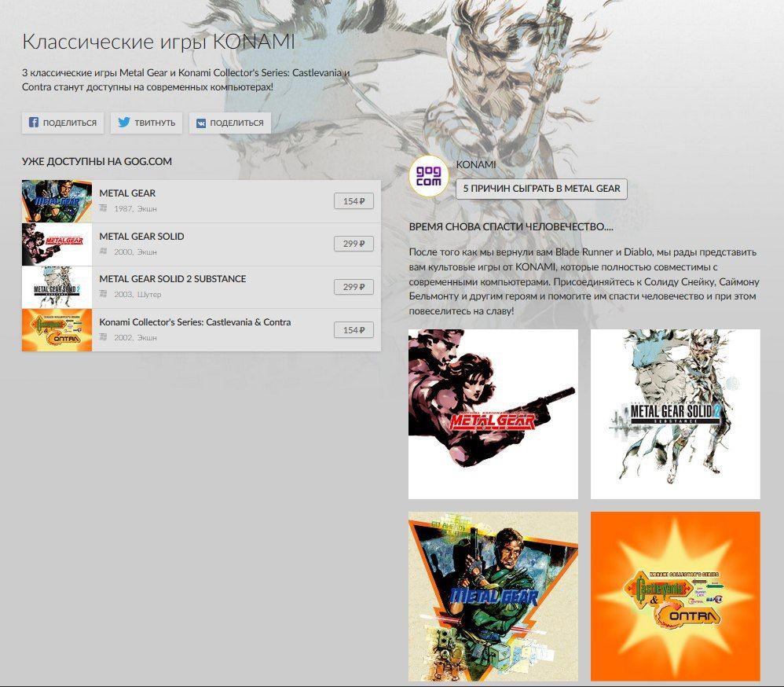The image size is (784, 687).
Task: Click the 'Классические игры KONAMI' heading
Action: pyautogui.click(x=159, y=42)
